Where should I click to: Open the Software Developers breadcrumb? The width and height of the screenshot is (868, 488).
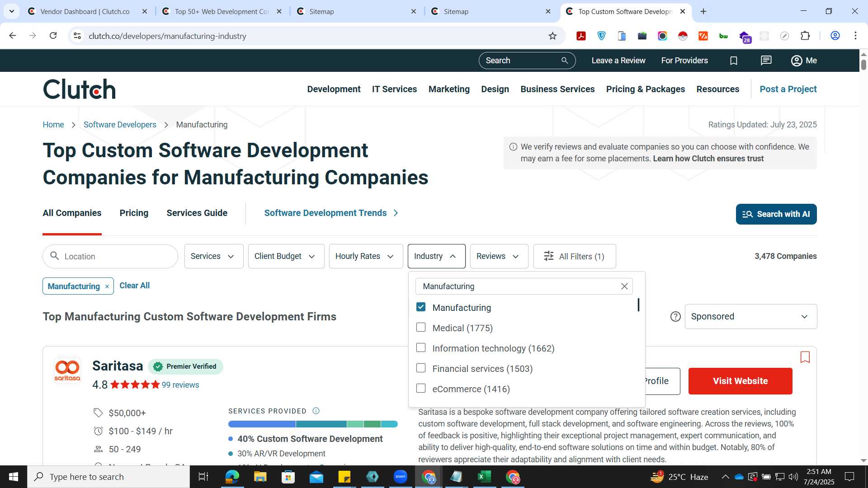[x=120, y=125]
